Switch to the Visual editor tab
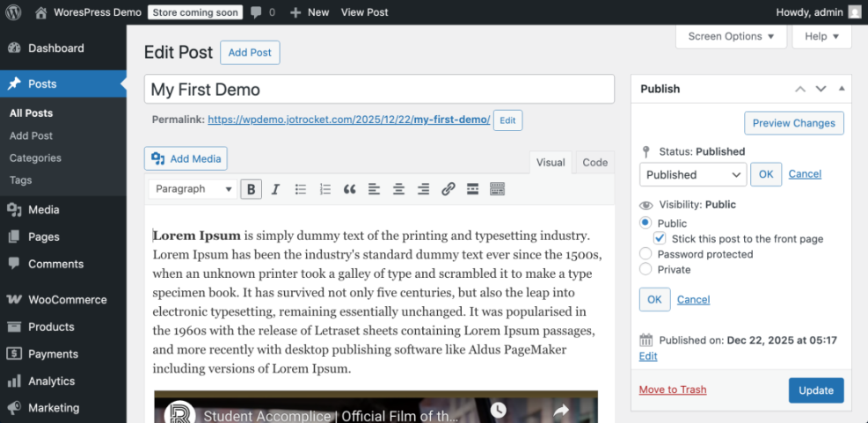Viewport: 868px width, 423px height. (x=551, y=163)
